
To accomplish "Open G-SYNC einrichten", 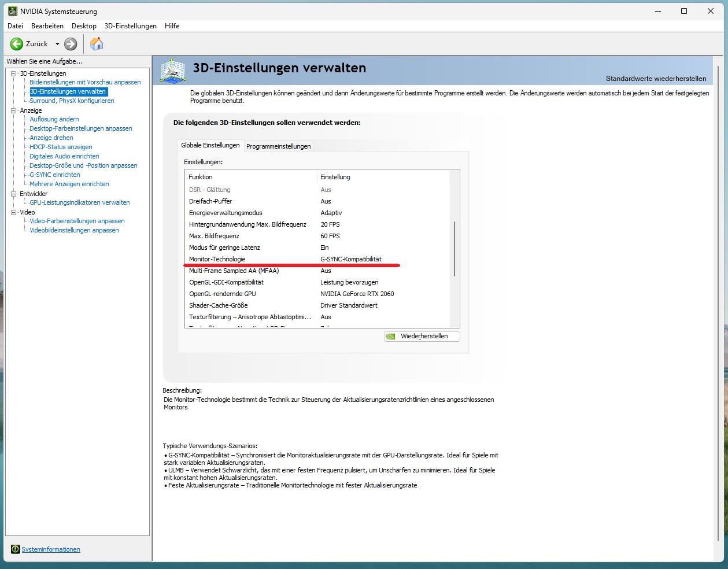I will point(55,175).
